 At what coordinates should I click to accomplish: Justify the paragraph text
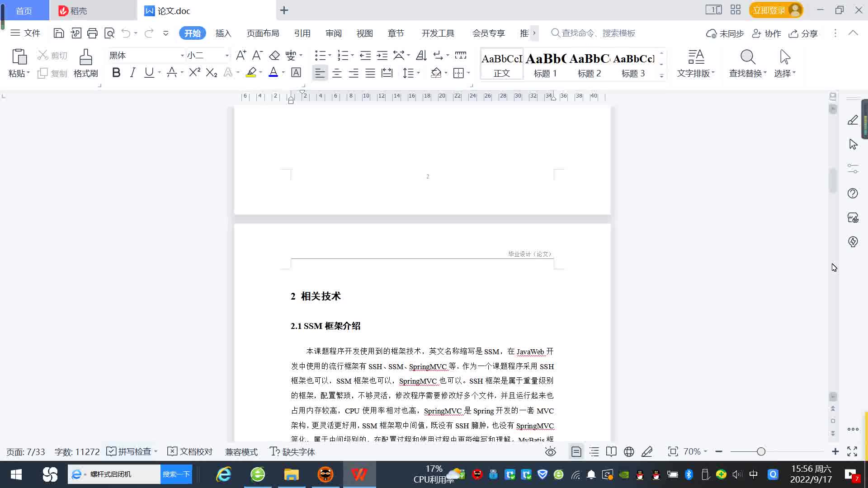370,73
